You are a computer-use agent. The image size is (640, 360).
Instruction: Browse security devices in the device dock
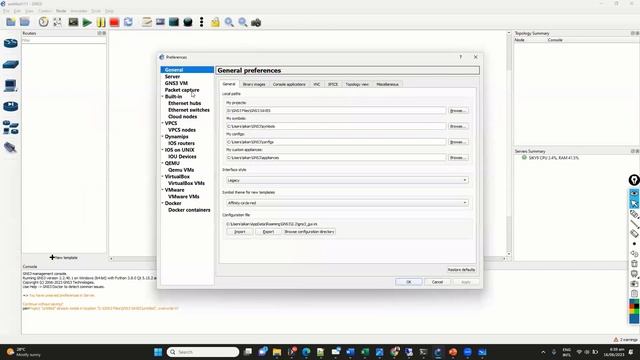click(11, 107)
